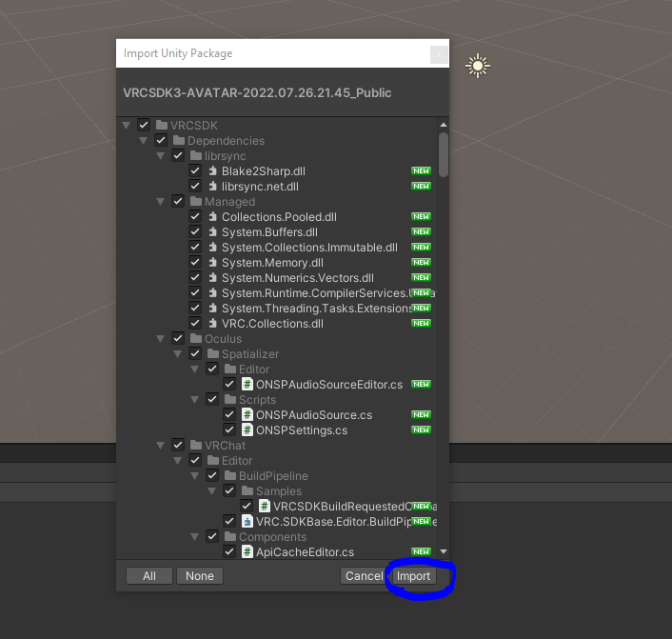Click the scrollbar down arrow

[444, 551]
